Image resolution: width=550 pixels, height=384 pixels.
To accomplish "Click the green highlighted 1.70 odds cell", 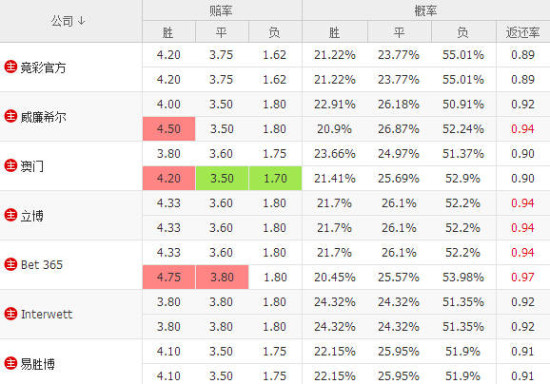I will pos(275,178).
